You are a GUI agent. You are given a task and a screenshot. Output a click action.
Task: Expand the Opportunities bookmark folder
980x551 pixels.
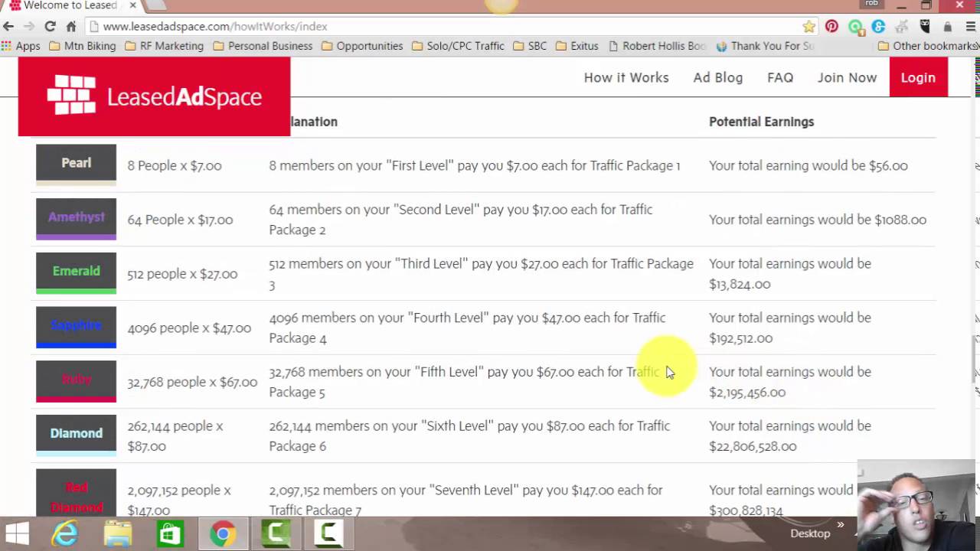362,46
